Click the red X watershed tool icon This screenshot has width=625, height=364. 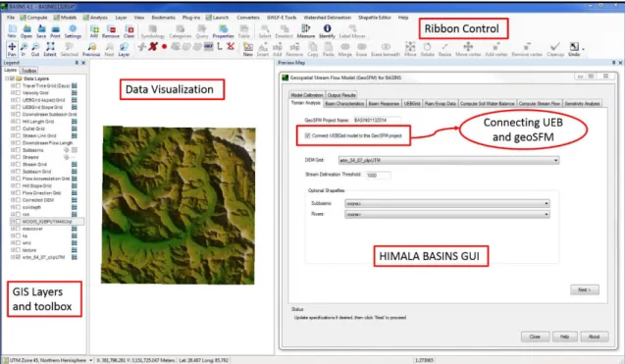153,47
